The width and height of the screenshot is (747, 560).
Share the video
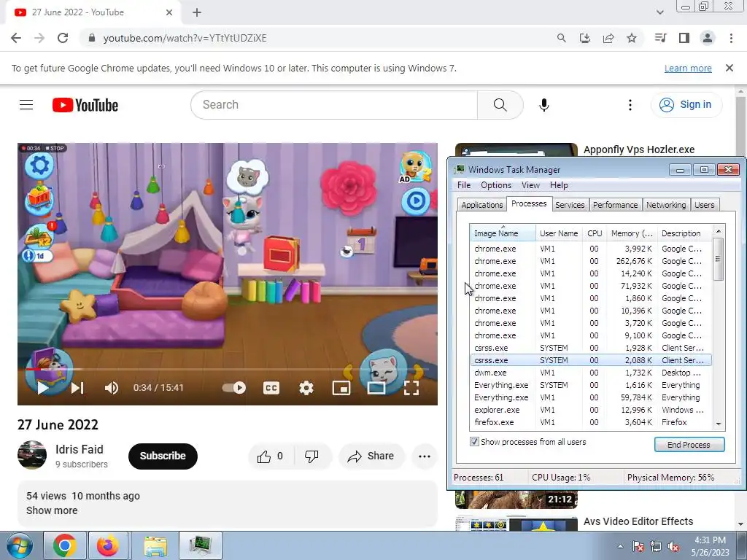pyautogui.click(x=371, y=456)
